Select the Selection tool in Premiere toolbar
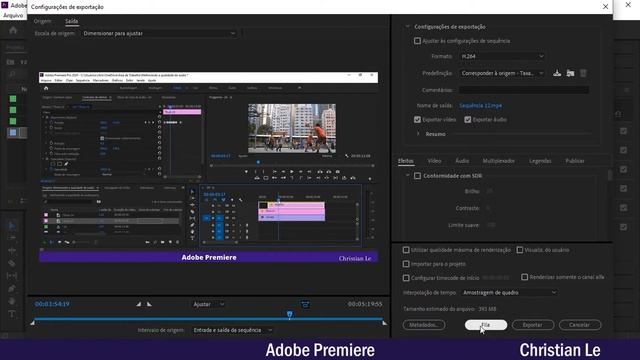The width and height of the screenshot is (640, 360). [x=12, y=225]
